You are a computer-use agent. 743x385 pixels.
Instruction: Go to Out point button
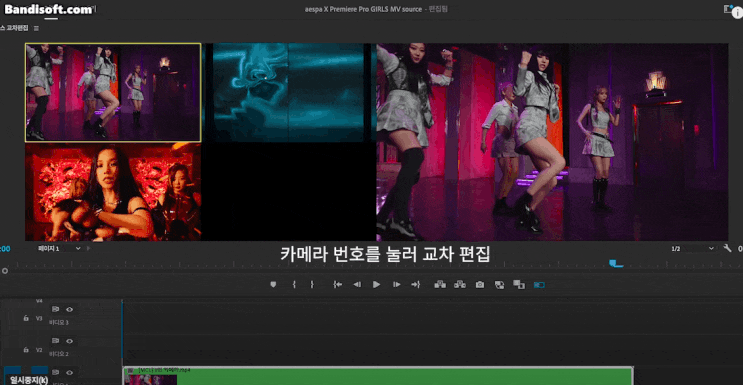point(416,284)
